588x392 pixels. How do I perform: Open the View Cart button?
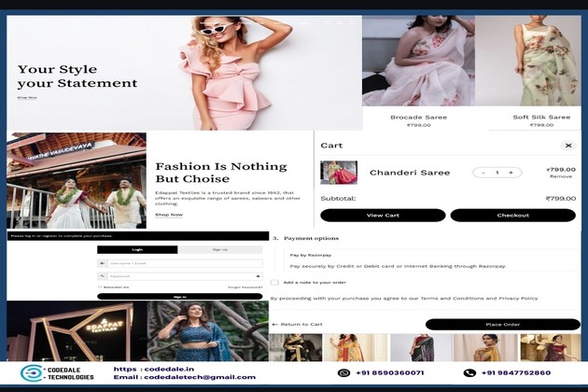coord(383,215)
